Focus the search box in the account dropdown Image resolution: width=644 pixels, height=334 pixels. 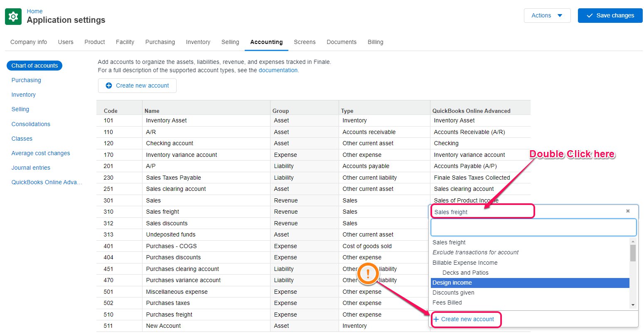coord(533,227)
